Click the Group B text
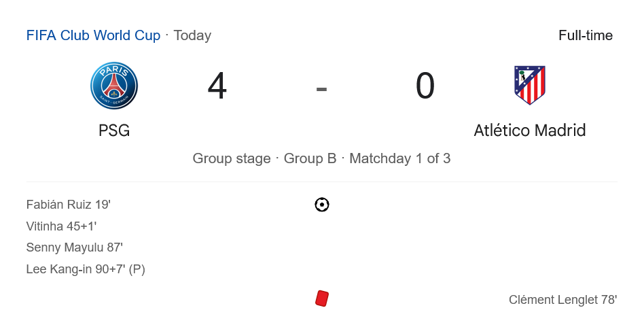Image resolution: width=644 pixels, height=327 pixels. [310, 158]
